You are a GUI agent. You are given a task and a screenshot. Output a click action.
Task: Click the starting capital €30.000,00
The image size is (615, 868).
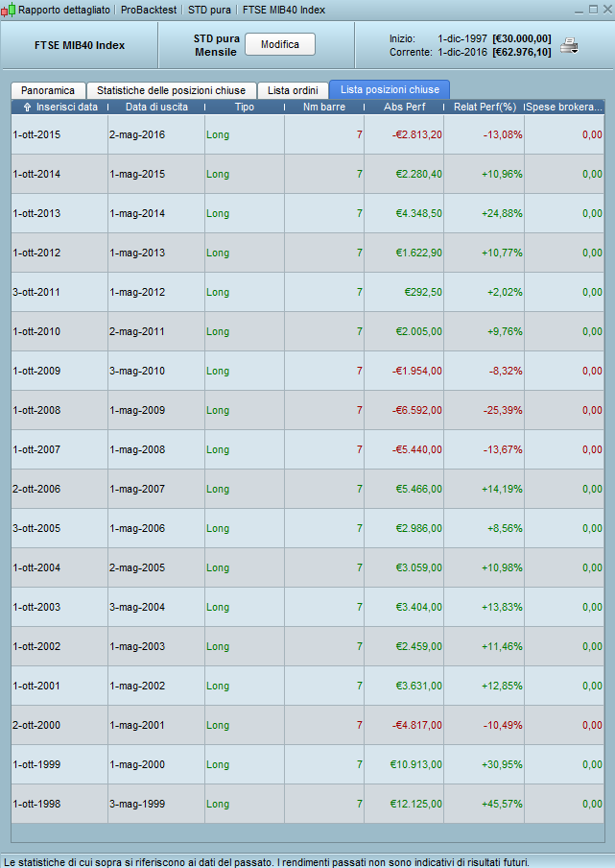(522, 38)
